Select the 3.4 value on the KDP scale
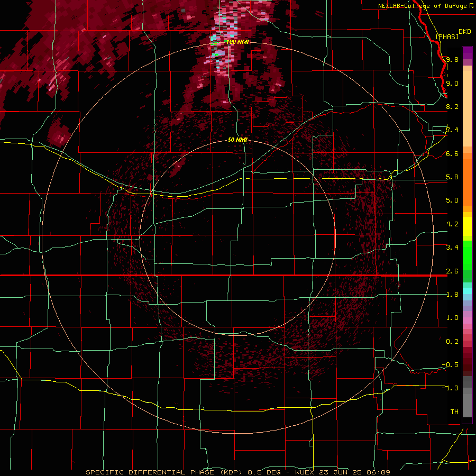The image size is (476, 476). pyautogui.click(x=452, y=248)
